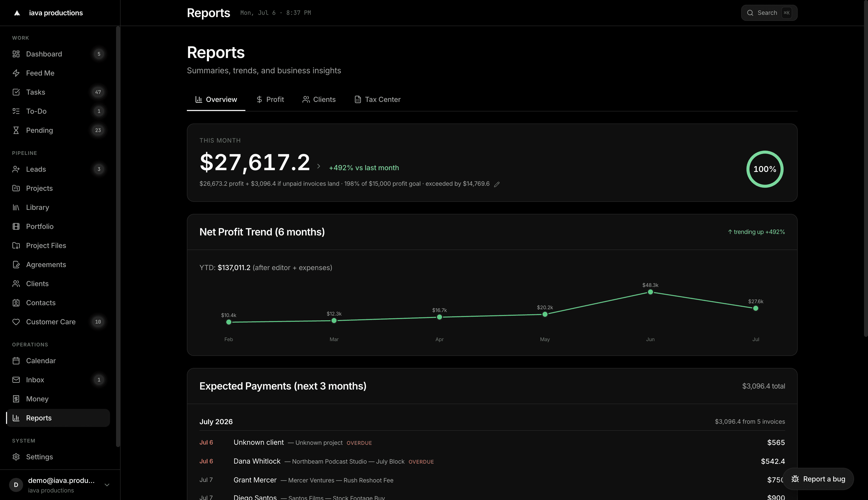Open the Dana Whitlock payment row
Image resolution: width=868 pixels, height=500 pixels.
click(x=492, y=461)
